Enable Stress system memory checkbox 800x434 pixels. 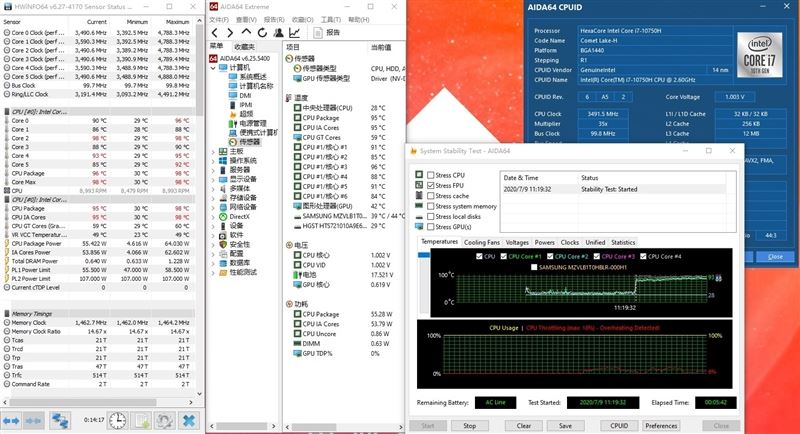pos(431,206)
